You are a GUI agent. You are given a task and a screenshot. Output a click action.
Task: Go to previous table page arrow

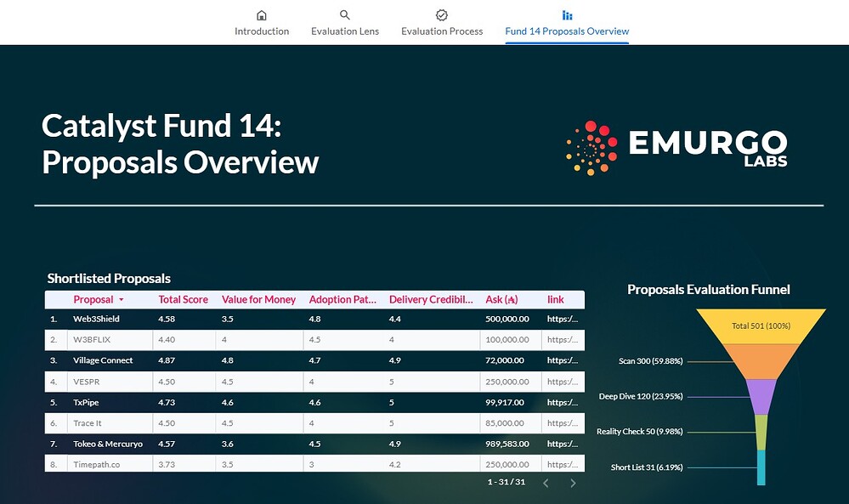pos(546,483)
